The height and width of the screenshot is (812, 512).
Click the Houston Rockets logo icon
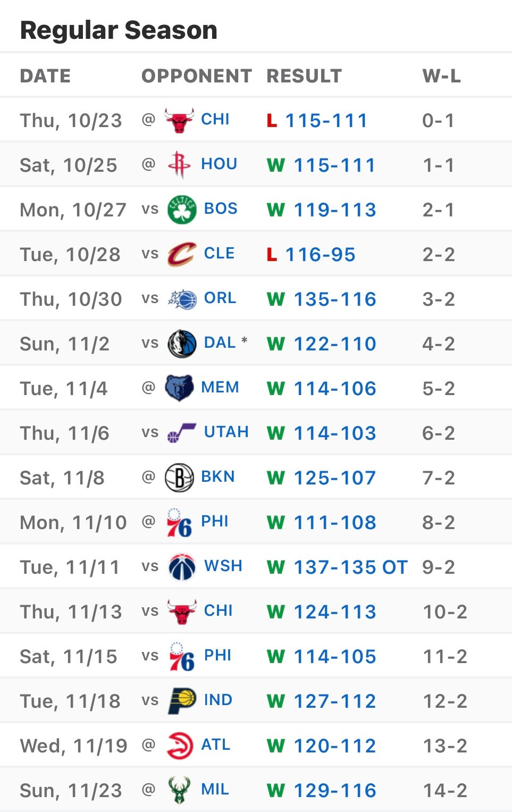click(179, 165)
